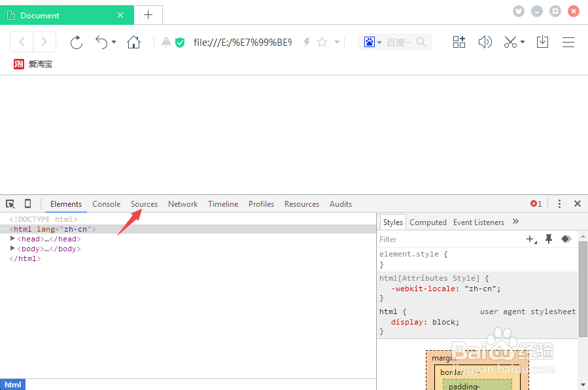
Task: Click the magnifier search icon
Action: 421,42
